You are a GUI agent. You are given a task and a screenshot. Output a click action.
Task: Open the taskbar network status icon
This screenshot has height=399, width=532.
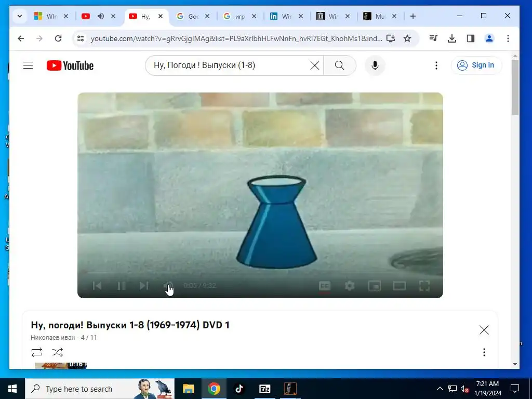point(453,389)
